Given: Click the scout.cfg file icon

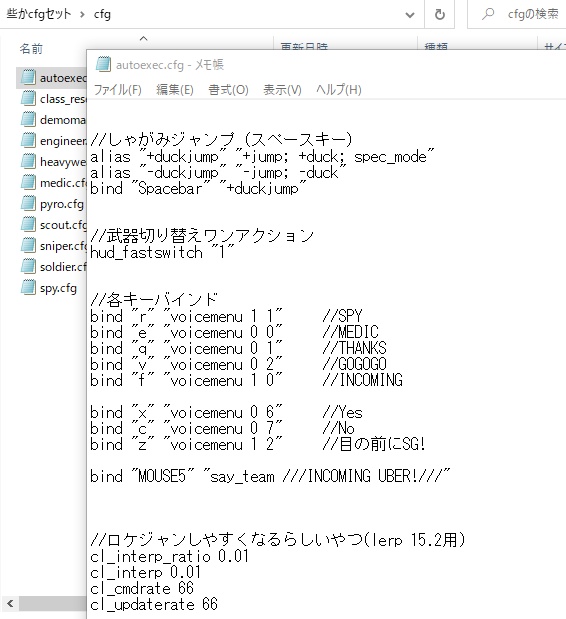Looking at the screenshot, I should coord(28,225).
